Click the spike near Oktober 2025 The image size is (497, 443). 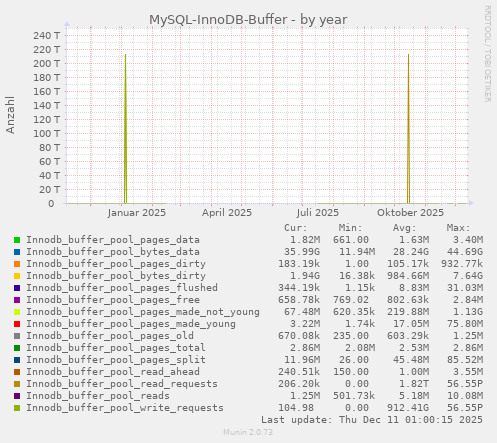408,128
